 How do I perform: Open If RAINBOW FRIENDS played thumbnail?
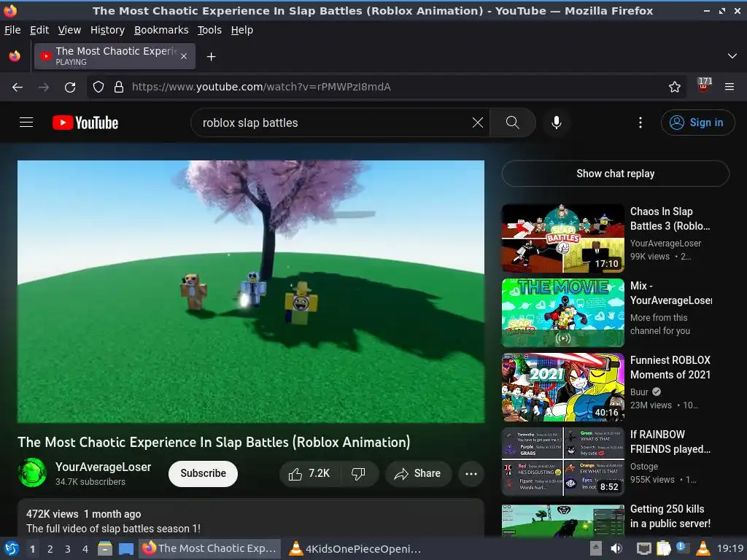[x=562, y=462]
